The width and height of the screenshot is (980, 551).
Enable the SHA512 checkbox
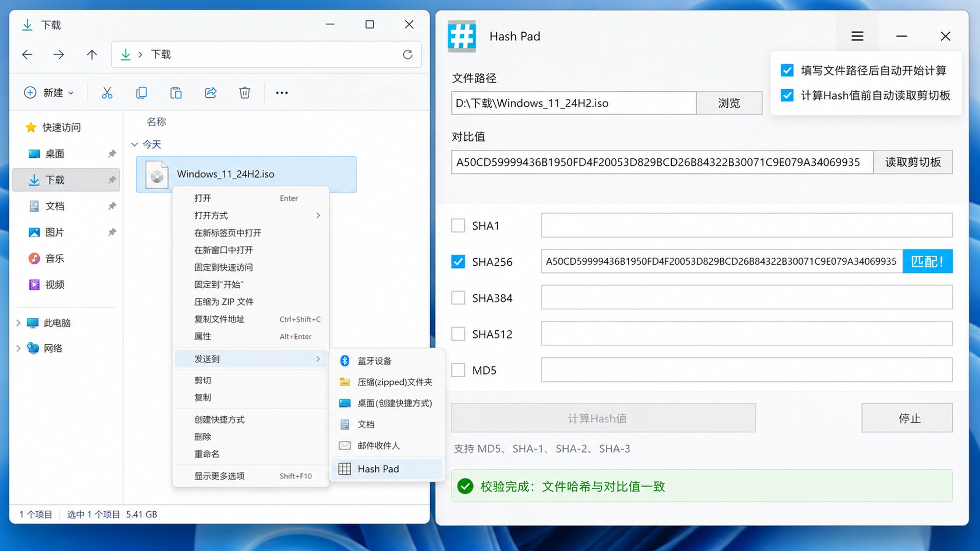458,334
